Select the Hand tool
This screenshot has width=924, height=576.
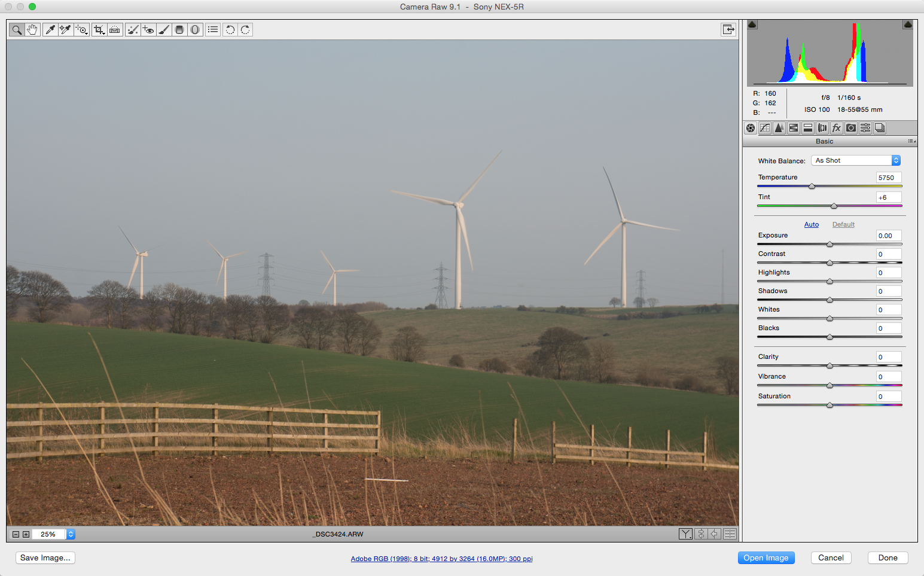point(32,29)
